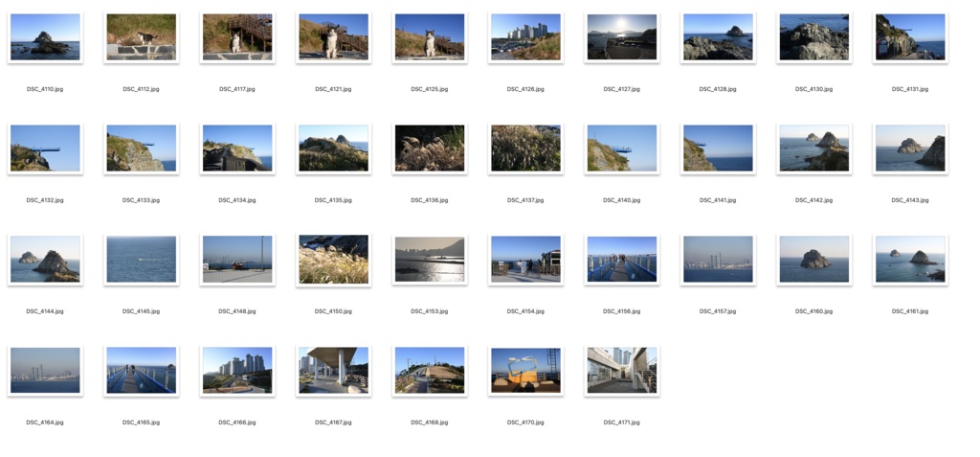
Task: Select the DSC_4137.jpg thumbnail
Action: tap(525, 149)
